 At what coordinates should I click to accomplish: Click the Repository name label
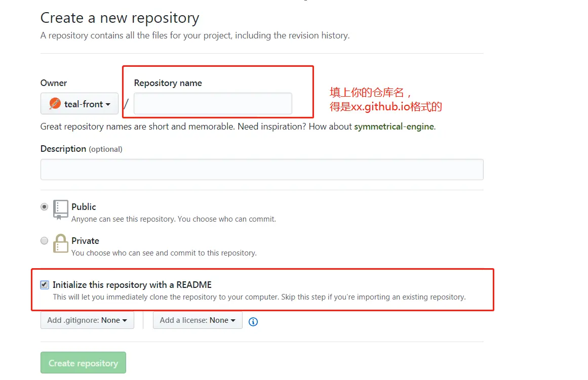click(168, 83)
